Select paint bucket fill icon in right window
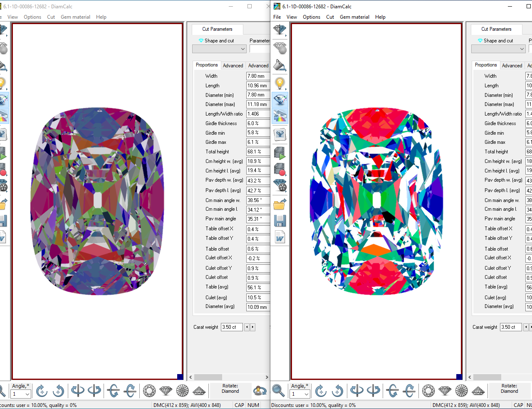 click(280, 65)
